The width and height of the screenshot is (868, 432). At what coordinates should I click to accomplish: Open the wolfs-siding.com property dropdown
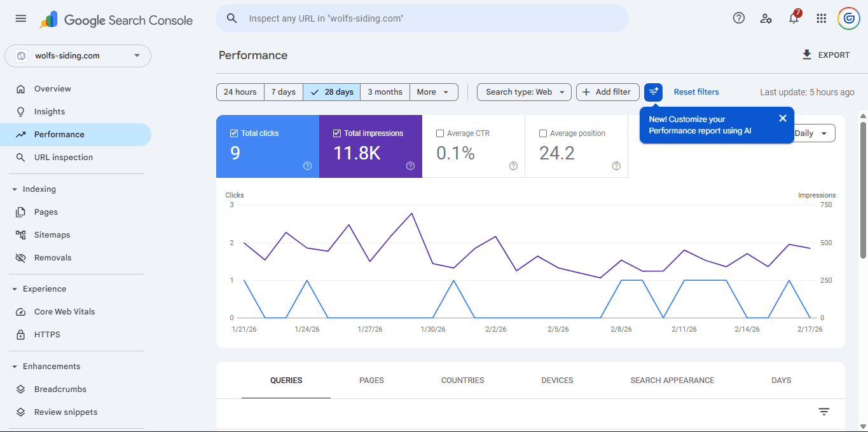pos(78,56)
